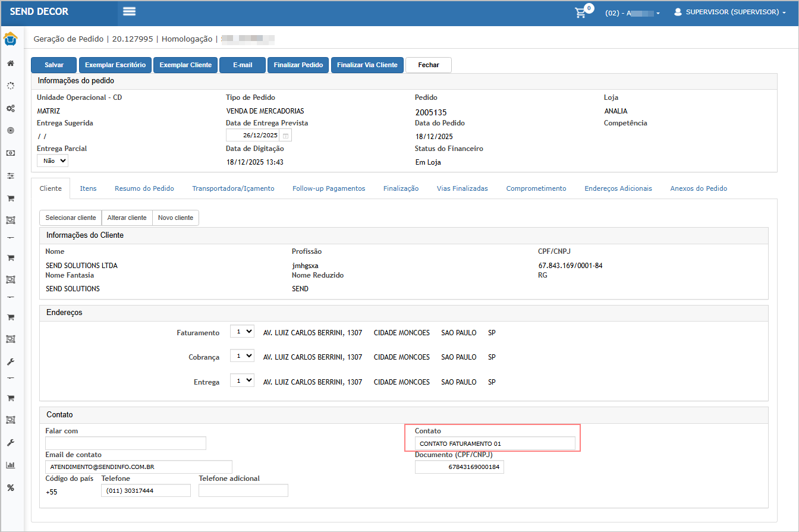Open the bar chart sidebar icon
Image resolution: width=799 pixels, height=532 pixels.
[10, 465]
